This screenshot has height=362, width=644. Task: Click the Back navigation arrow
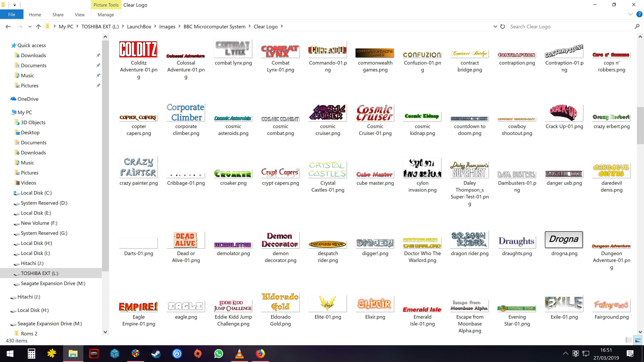coord(8,26)
